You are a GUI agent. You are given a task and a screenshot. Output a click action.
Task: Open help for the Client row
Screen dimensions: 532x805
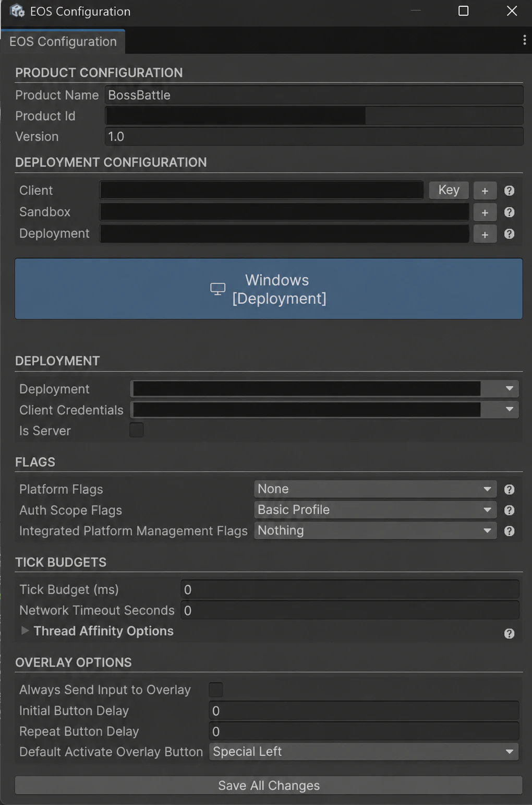click(509, 191)
